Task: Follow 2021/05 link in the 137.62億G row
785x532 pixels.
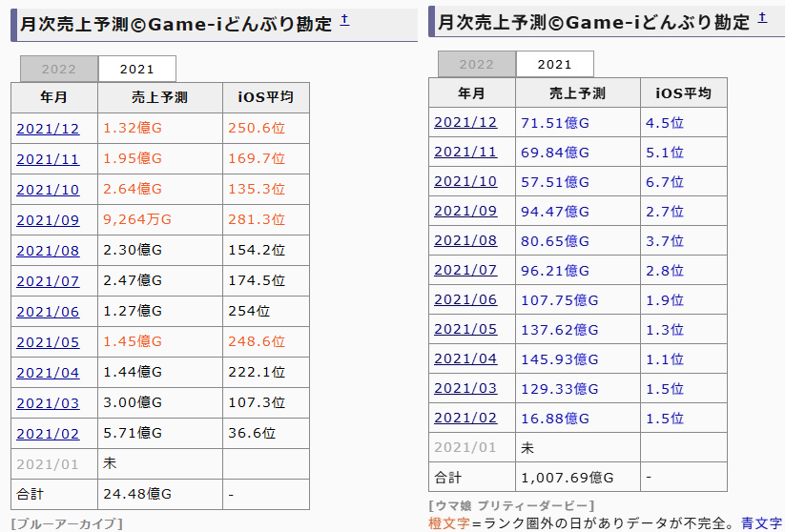Action: (x=465, y=329)
